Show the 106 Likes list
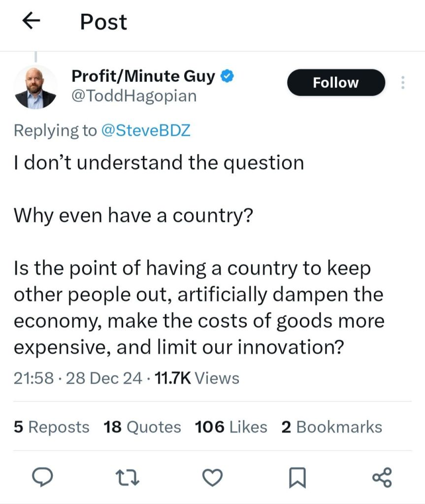Screen dimensions: 425x504 pyautogui.click(x=231, y=427)
